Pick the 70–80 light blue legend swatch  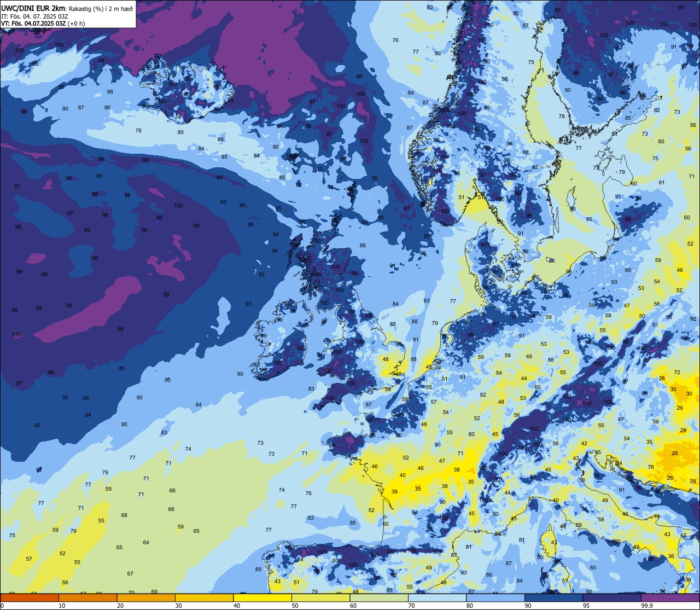tap(437, 597)
